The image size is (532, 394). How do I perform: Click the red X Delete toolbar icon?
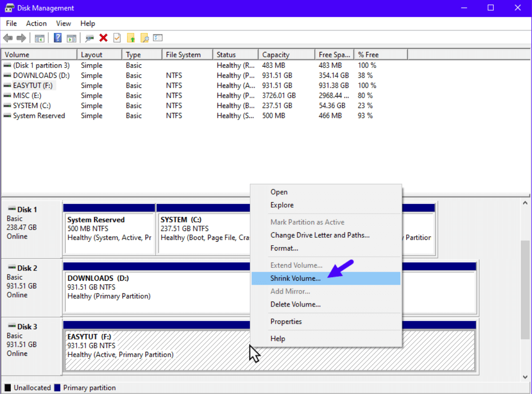tap(103, 38)
